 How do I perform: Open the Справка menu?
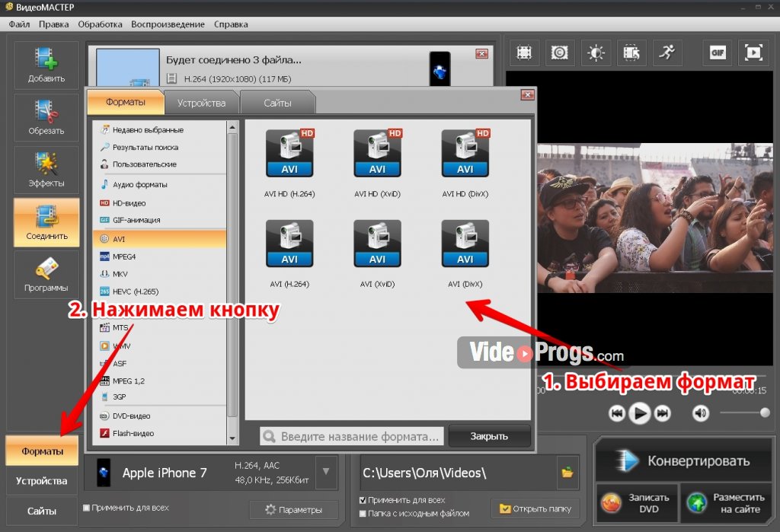(231, 24)
